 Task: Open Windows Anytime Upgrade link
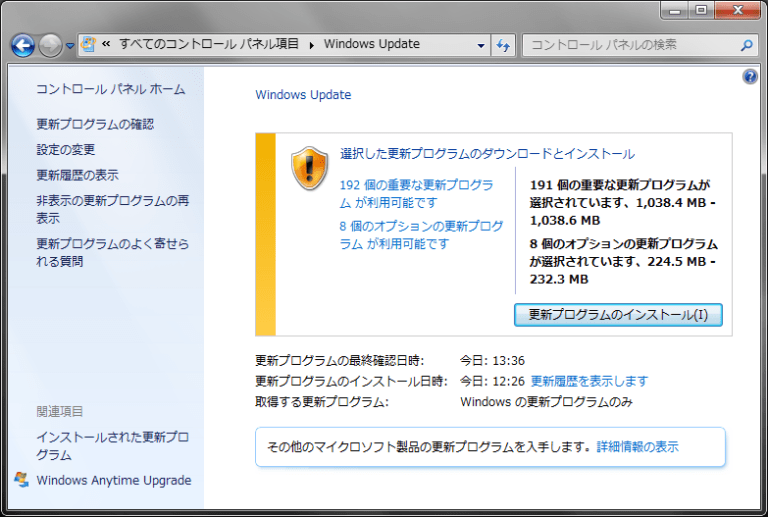pyautogui.click(x=114, y=480)
